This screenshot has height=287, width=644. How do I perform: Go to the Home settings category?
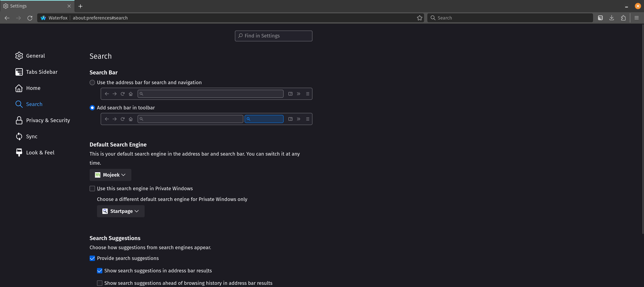tap(33, 88)
